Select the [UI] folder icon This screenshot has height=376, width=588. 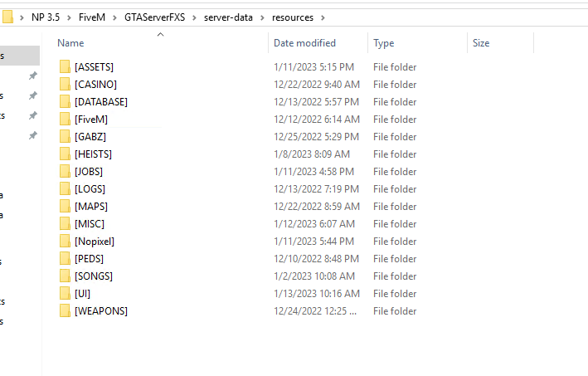(x=65, y=294)
